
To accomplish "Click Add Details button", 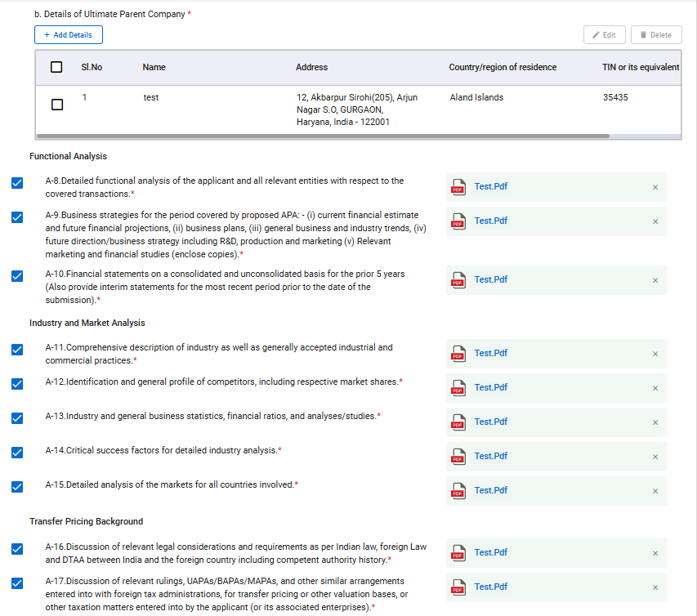I will [x=69, y=35].
